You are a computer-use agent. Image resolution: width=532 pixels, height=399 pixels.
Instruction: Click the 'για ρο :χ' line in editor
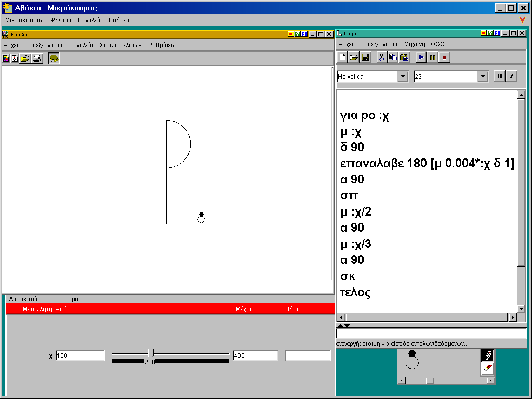(x=364, y=116)
